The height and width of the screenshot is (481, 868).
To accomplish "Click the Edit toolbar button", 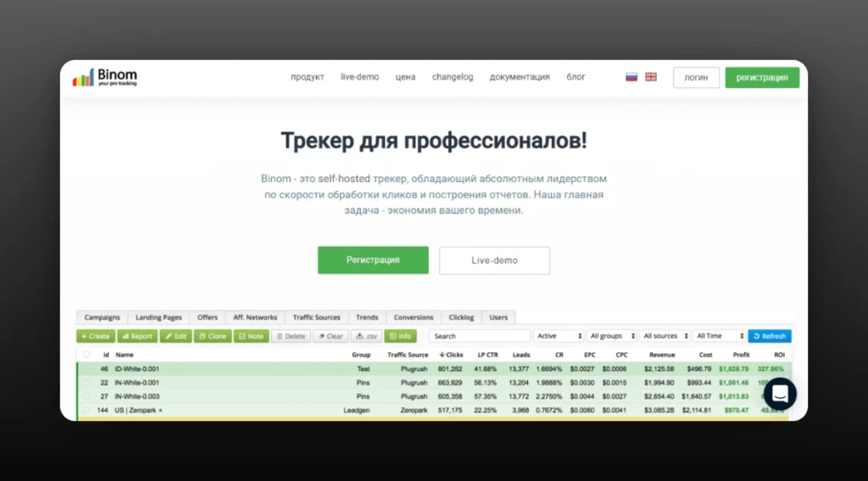I will click(x=176, y=336).
